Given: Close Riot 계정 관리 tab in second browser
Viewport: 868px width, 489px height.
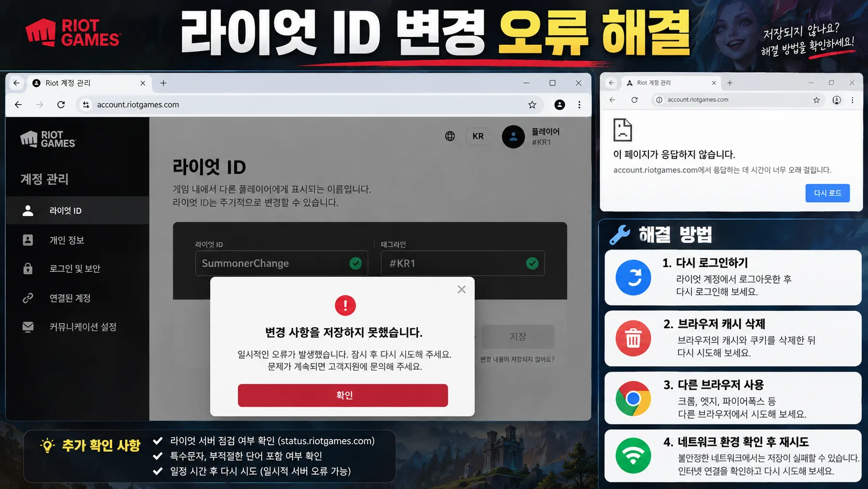Looking at the screenshot, I should (714, 83).
